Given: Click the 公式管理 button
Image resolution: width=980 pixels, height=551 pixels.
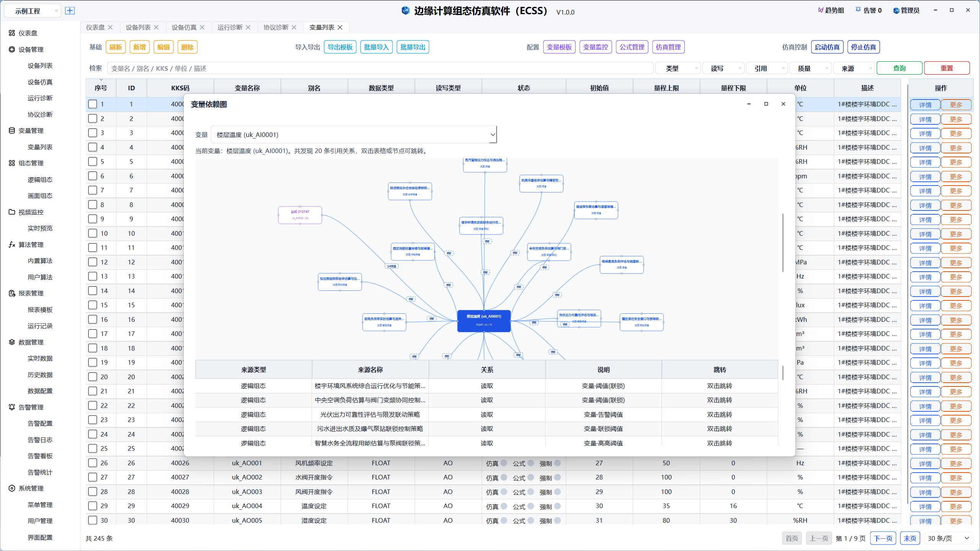Looking at the screenshot, I should pyautogui.click(x=632, y=47).
